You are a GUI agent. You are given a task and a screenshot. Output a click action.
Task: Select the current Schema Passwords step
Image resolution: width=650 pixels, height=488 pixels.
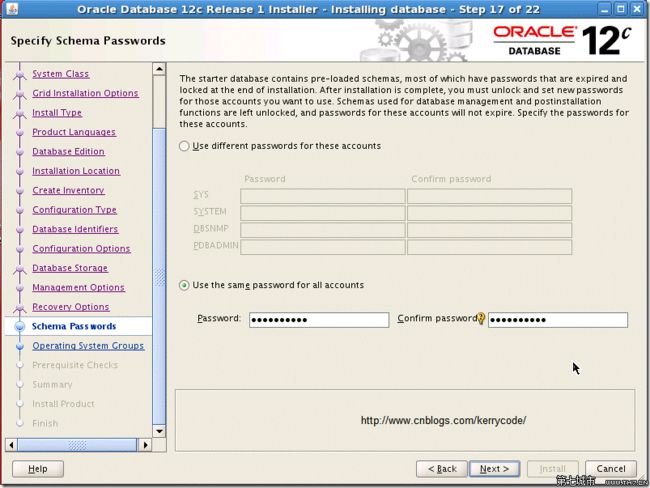coord(74,326)
